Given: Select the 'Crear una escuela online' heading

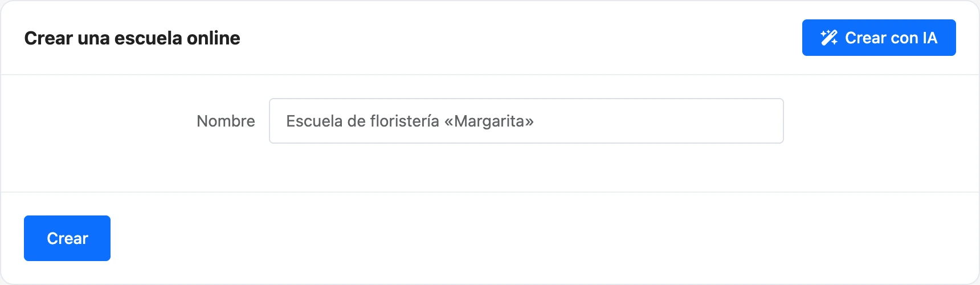Looking at the screenshot, I should (132, 38).
